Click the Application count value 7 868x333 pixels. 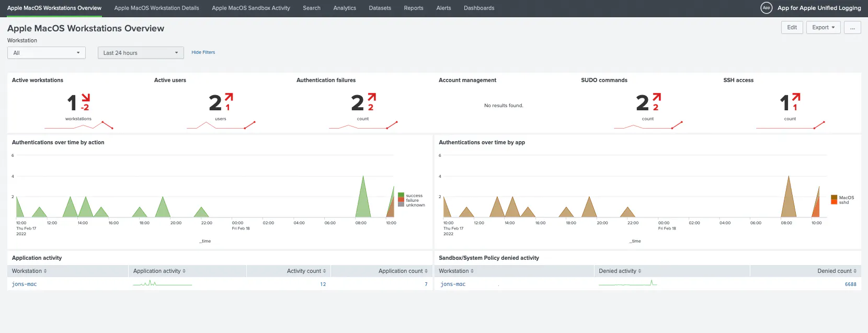tap(426, 284)
